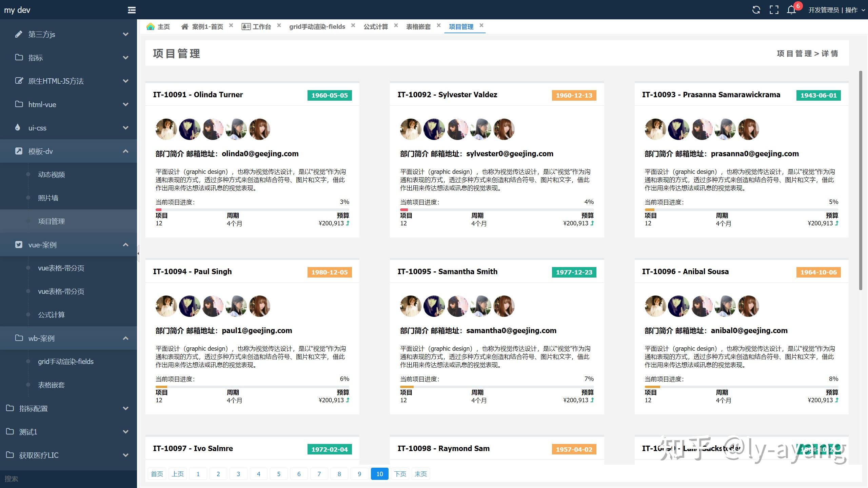
Task: Click the home icon on 主页 tab
Action: pyautogui.click(x=151, y=26)
